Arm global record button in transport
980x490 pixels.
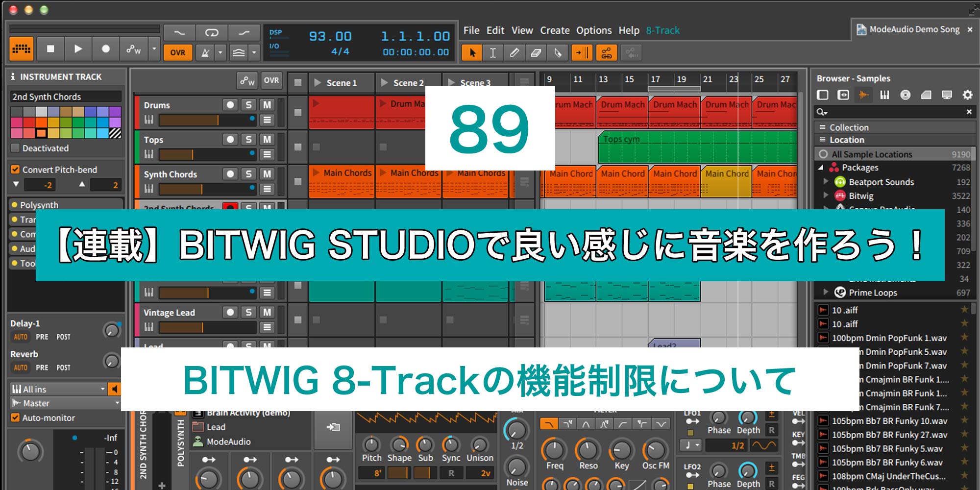click(x=105, y=49)
